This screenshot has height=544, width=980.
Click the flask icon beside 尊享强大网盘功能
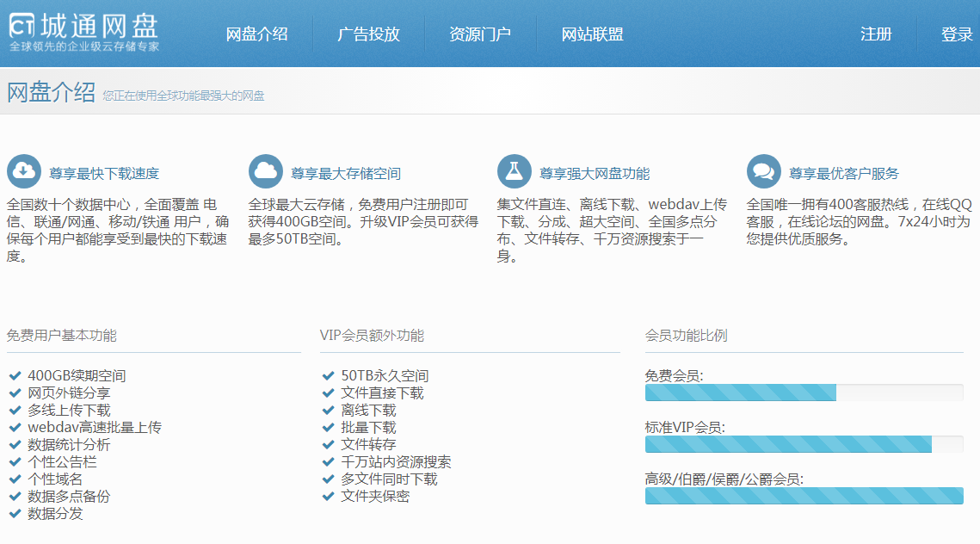tap(515, 170)
